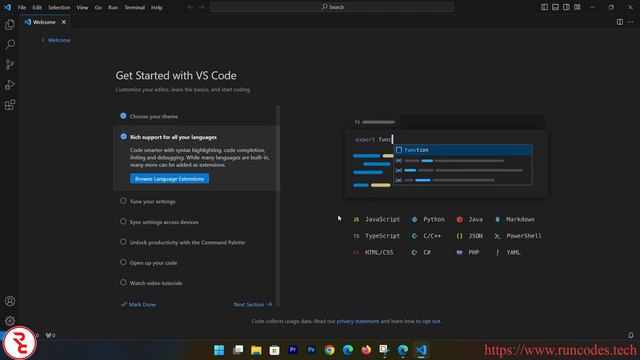The image size is (640, 360).
Task: Click the Python language label
Action: (434, 219)
